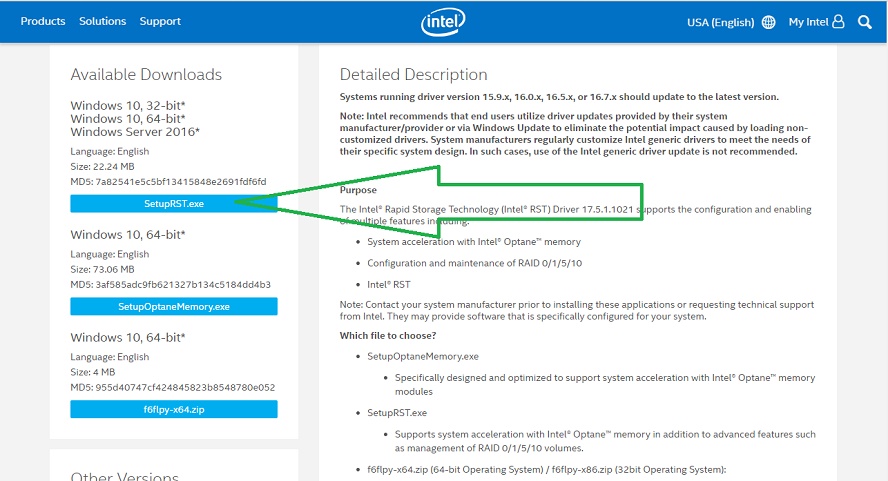Click 'Which file to choose?' subheading
This screenshot has height=481, width=888.
(388, 335)
